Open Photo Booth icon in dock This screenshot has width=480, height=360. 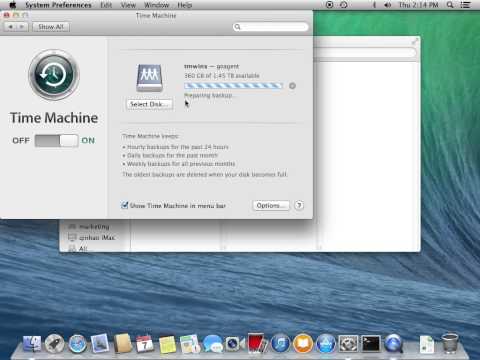point(257,343)
